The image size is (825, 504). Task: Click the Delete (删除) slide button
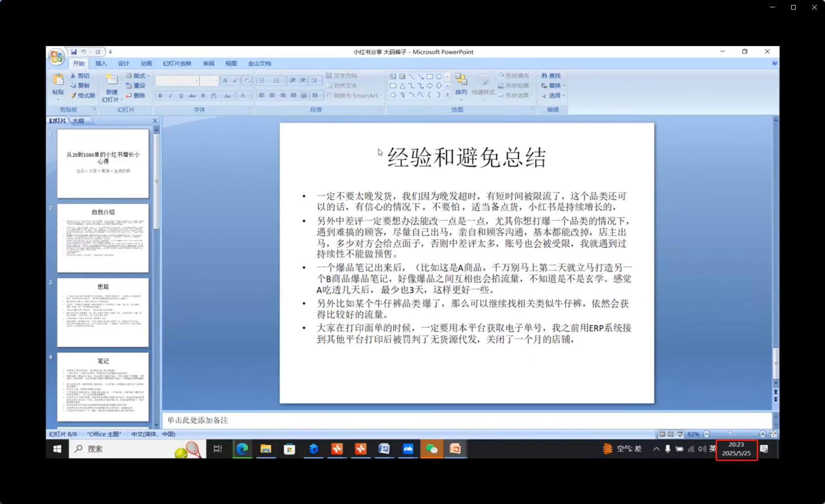pyautogui.click(x=136, y=96)
